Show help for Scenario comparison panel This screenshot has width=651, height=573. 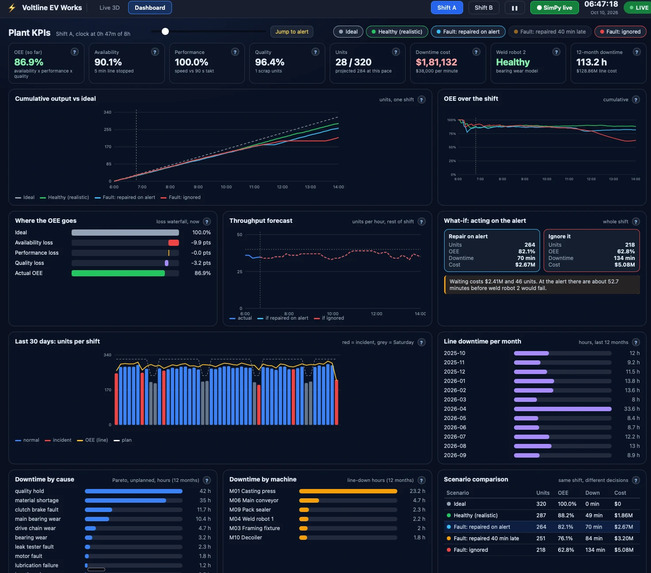(636, 480)
